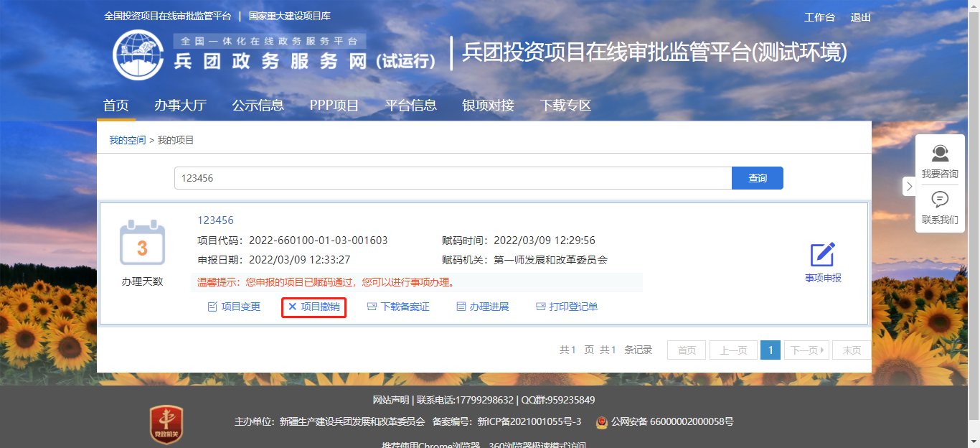View 办理进展 progress
The width and height of the screenshot is (980, 448).
[483, 307]
